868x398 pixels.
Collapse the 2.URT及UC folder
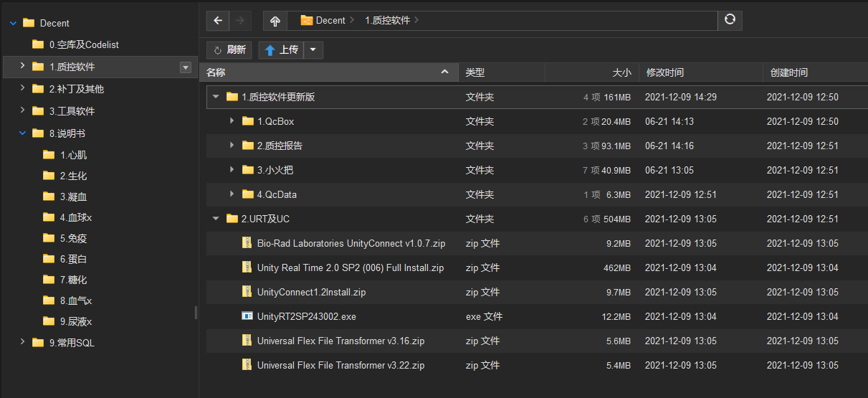click(x=216, y=219)
